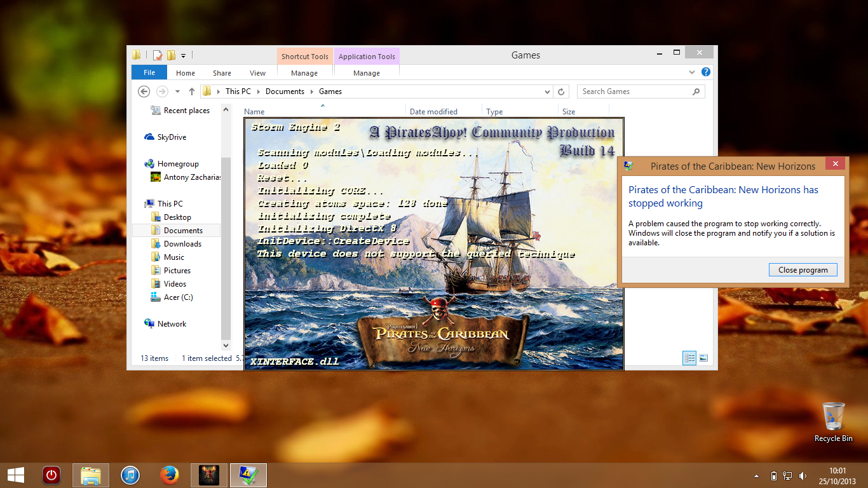Viewport: 868px width, 488px height.
Task: Sort files by the Name column
Action: pos(254,111)
